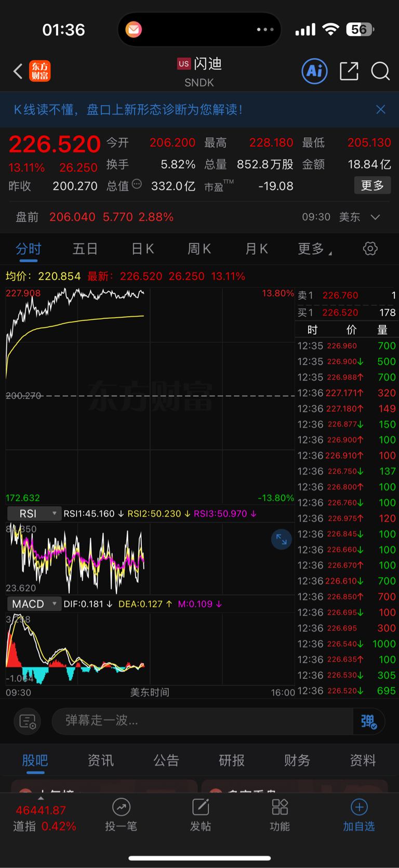This screenshot has width=399, height=868.
Task: Open the MACD indicator dropdown
Action: [x=34, y=604]
